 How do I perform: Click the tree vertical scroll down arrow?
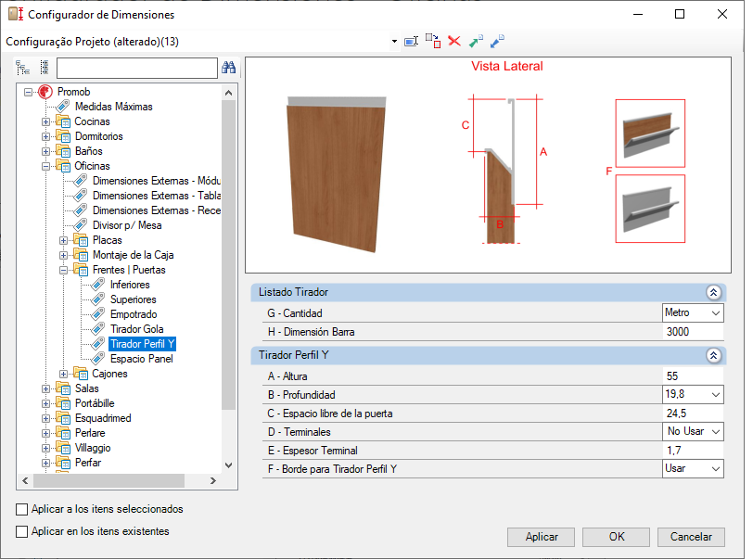(x=228, y=465)
